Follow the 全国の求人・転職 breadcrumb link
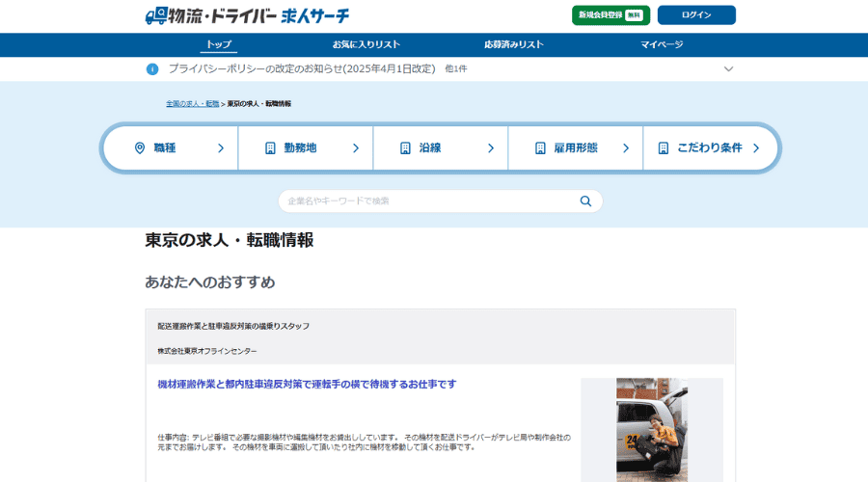Screen dimensions: 868x482 pyautogui.click(x=192, y=103)
